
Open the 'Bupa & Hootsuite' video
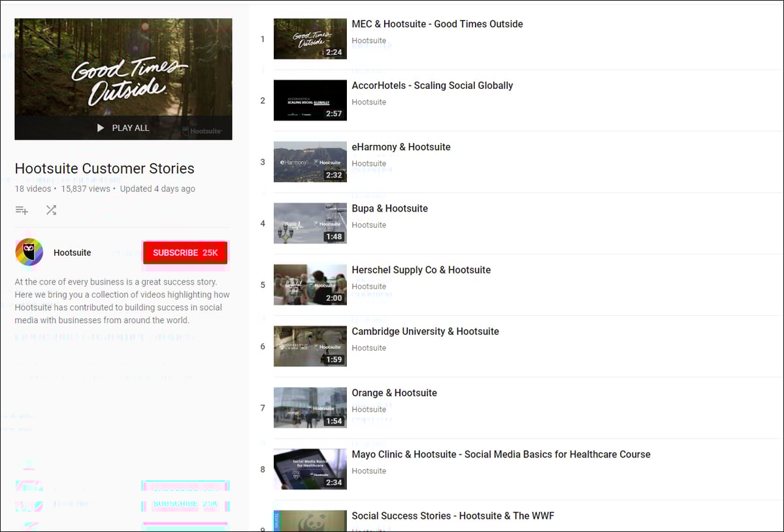coord(389,208)
